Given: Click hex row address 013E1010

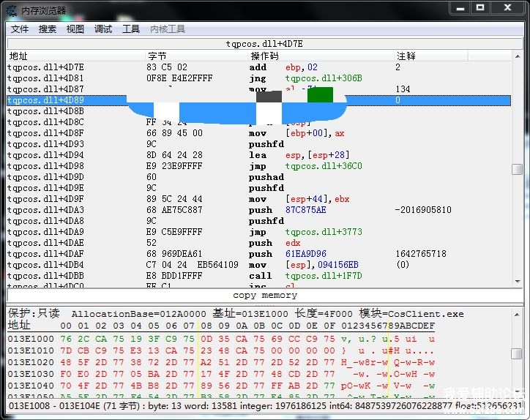Looking at the screenshot, I should [31, 350].
